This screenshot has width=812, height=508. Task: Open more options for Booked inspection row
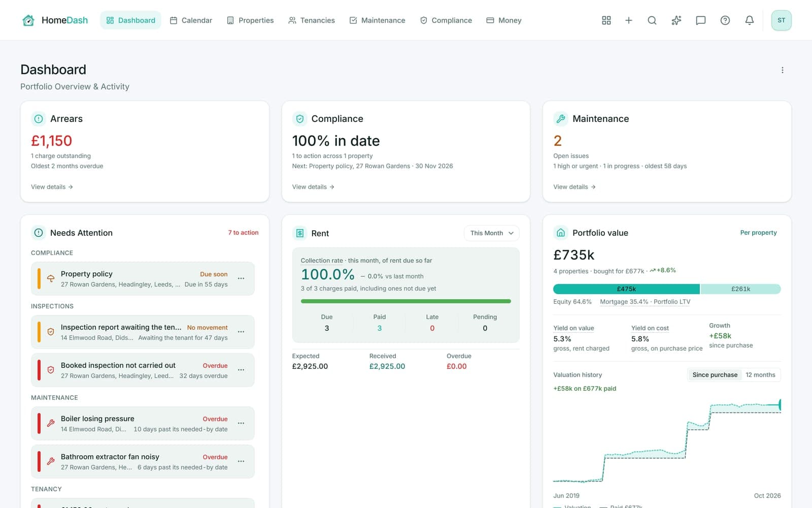coord(241,370)
